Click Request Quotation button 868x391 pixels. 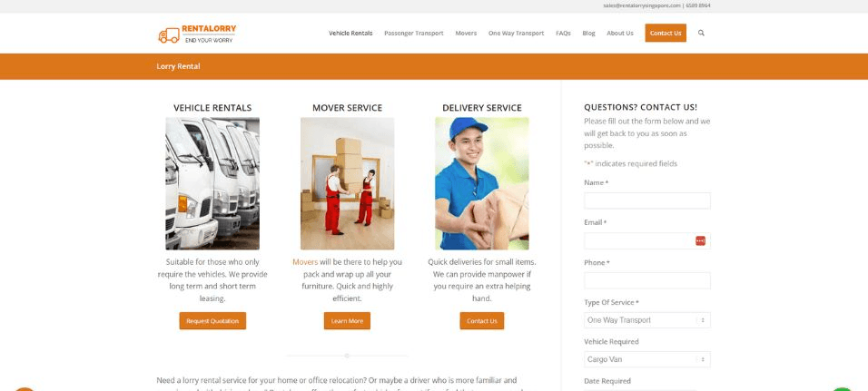coord(212,321)
